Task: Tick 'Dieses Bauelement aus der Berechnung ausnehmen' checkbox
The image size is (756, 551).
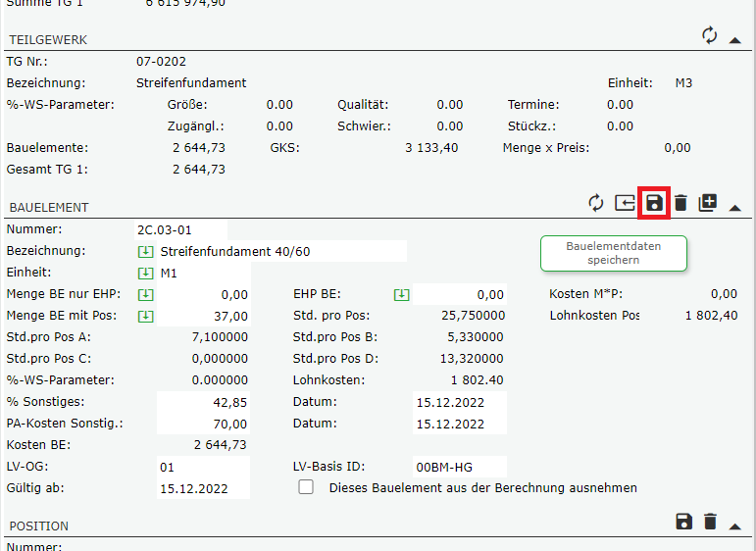Action: point(306,487)
